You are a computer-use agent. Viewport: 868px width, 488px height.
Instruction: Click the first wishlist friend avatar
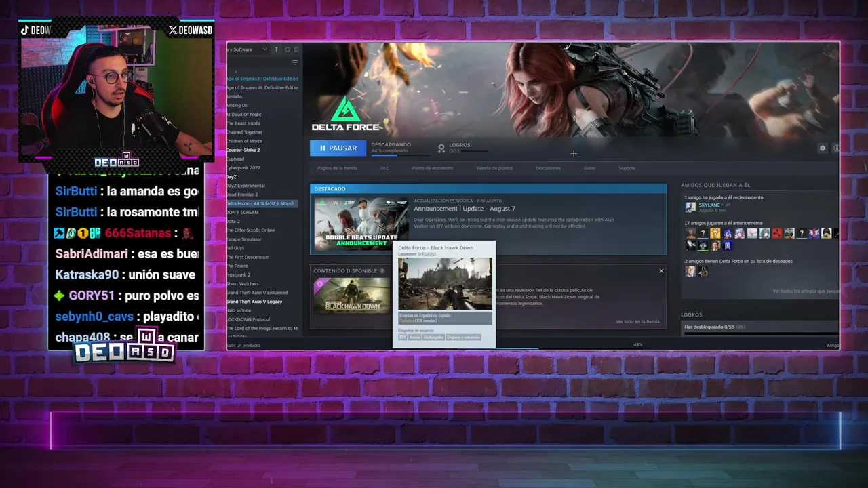tap(690, 271)
